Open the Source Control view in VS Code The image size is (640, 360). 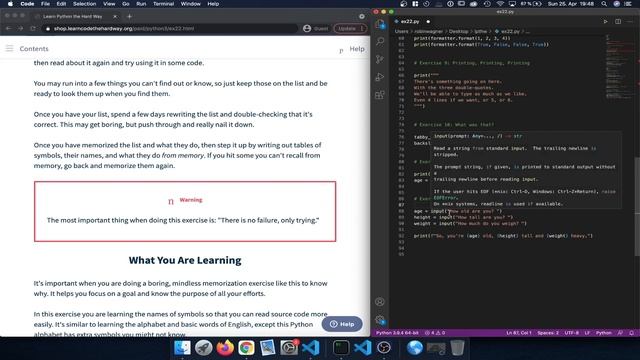380,59
